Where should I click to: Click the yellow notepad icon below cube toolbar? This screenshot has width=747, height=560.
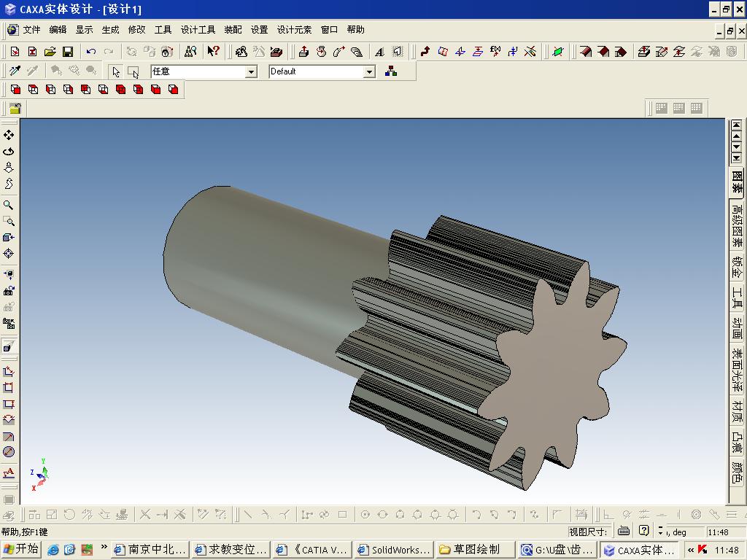tap(15, 109)
